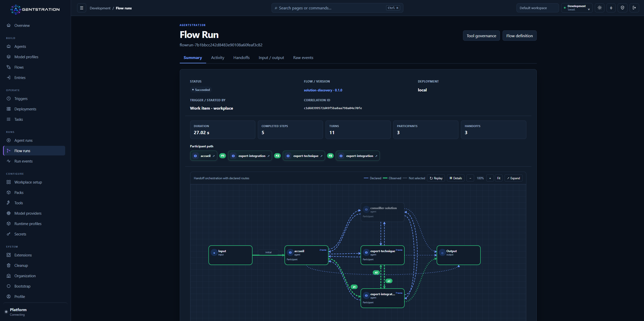Switch to the Activity tab
The image size is (644, 321).
pos(218,58)
